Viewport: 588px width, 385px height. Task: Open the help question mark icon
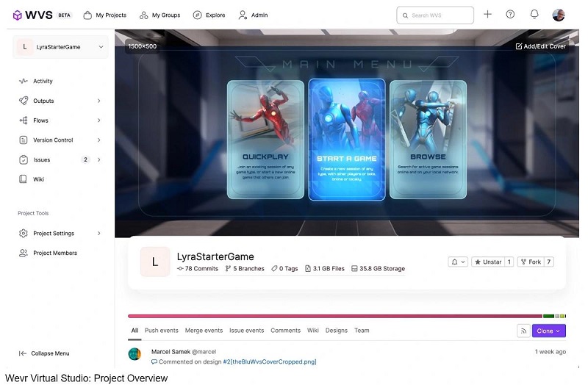(511, 15)
